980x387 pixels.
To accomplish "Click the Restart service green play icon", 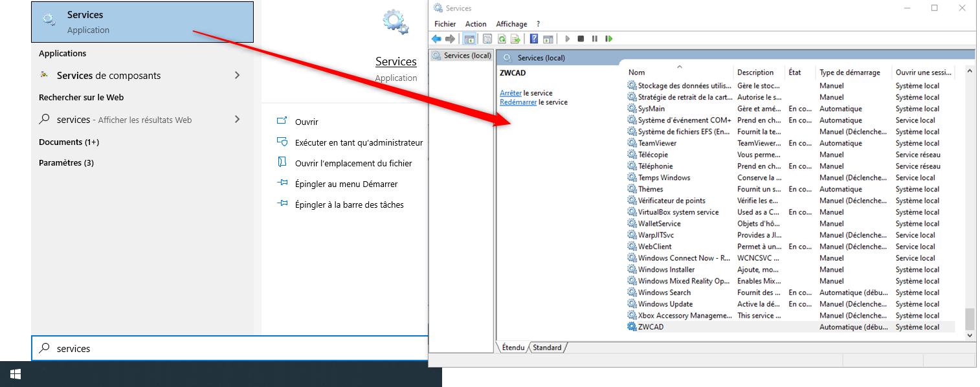I will [x=609, y=39].
